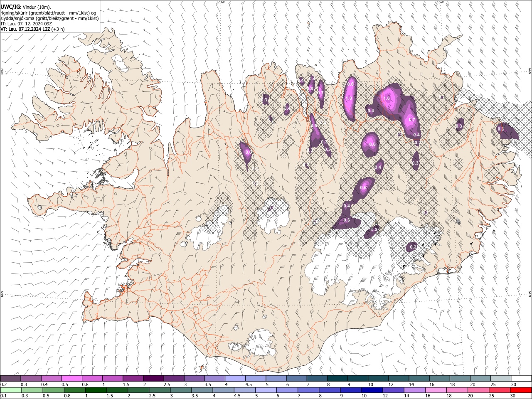Click the rain legend swatch labeled 3.5
532x399 pixels.
point(202,390)
